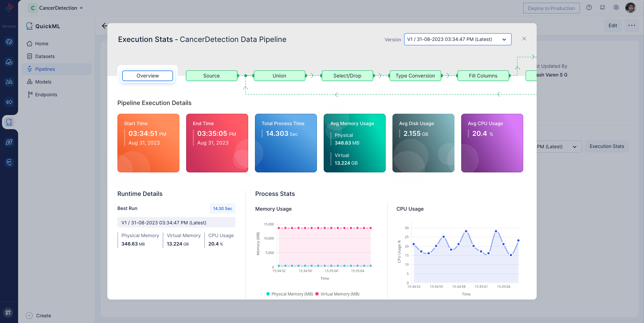644x323 pixels.
Task: Open the notifications bell icon
Action: 602,8
